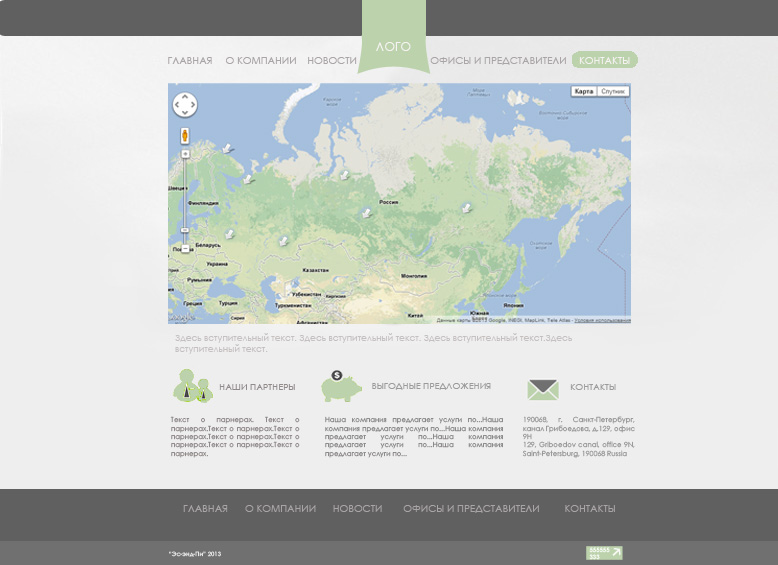Image resolution: width=778 pixels, height=565 pixels.
Task: Click the Россия label on the map
Action: (x=389, y=202)
